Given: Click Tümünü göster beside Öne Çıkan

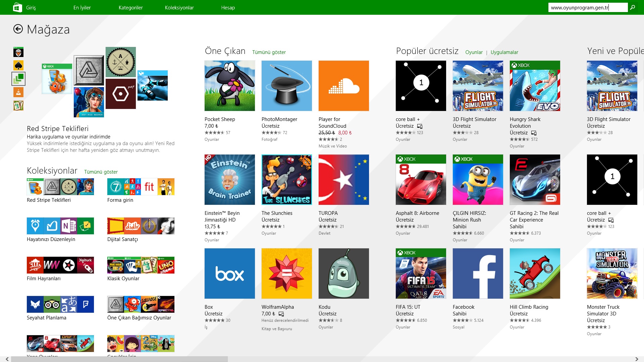Looking at the screenshot, I should tap(269, 52).
